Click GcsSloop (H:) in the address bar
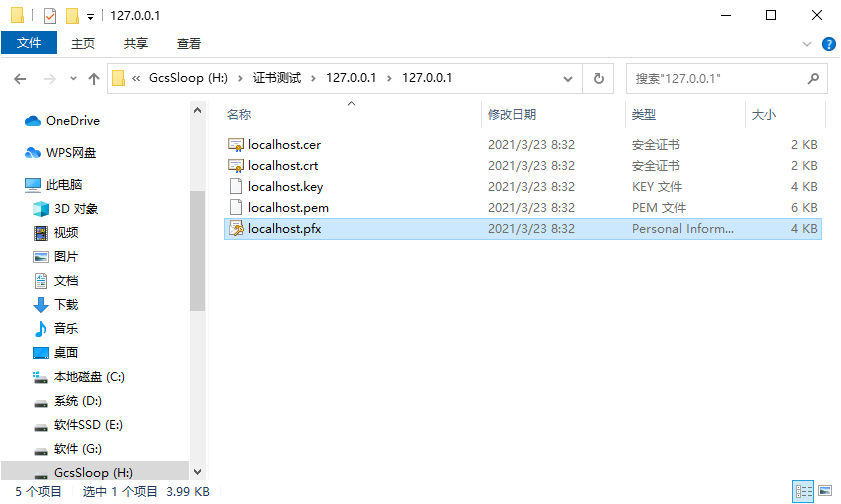 point(188,78)
